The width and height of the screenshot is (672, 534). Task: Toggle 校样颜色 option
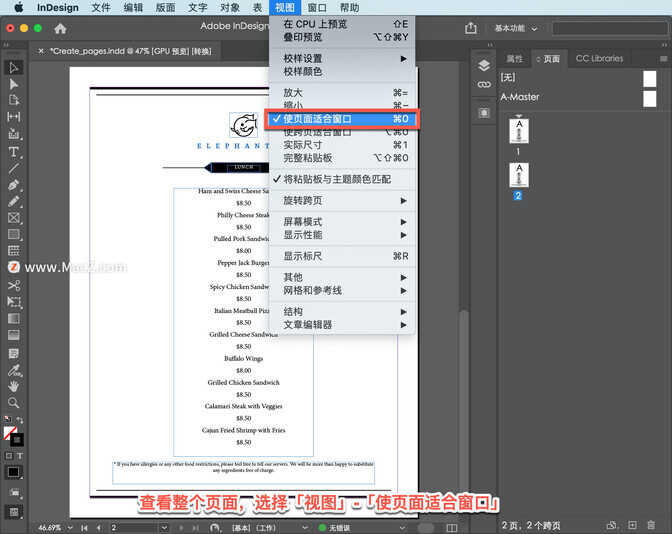tap(342, 72)
